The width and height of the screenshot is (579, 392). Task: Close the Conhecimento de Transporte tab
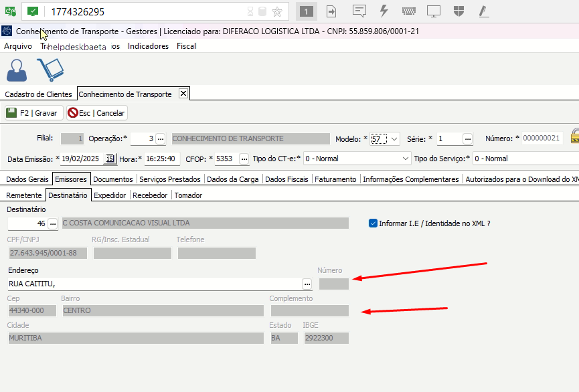click(183, 94)
